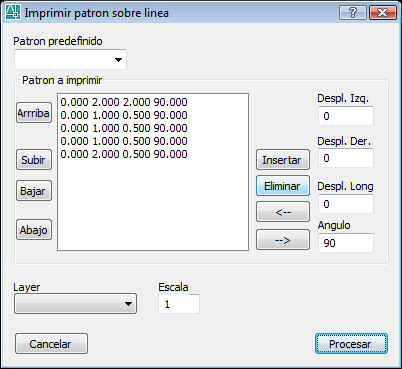Click the Subir button

(x=34, y=160)
